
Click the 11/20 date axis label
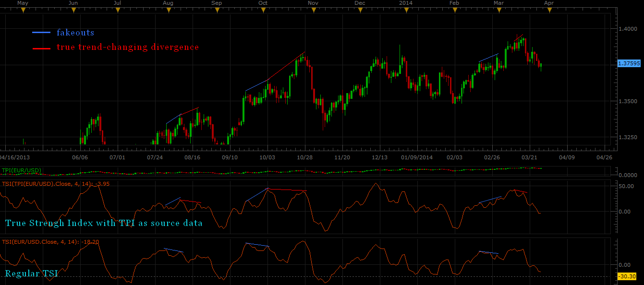point(342,157)
